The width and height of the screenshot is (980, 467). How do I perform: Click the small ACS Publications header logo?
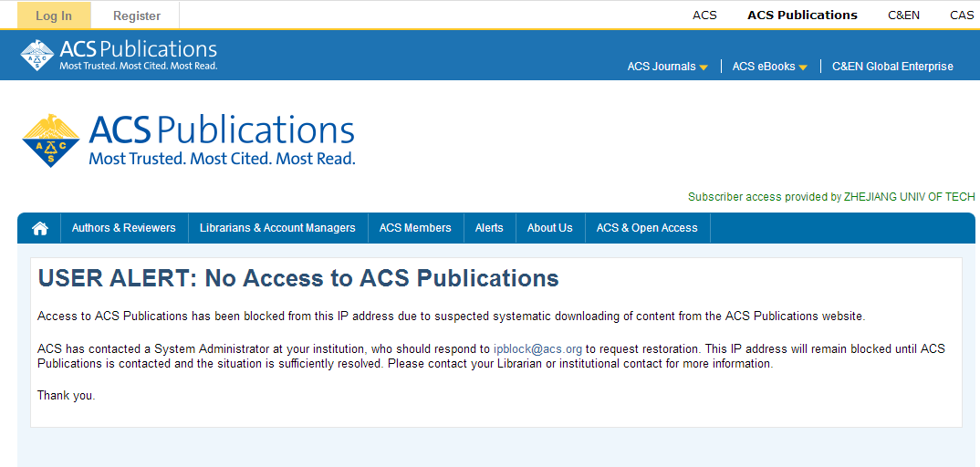coord(119,55)
